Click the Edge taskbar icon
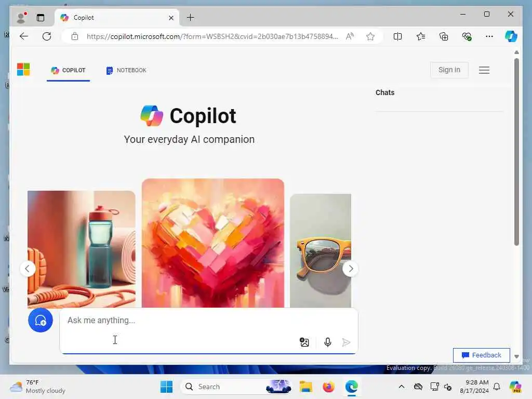Image resolution: width=532 pixels, height=399 pixels. [352, 387]
